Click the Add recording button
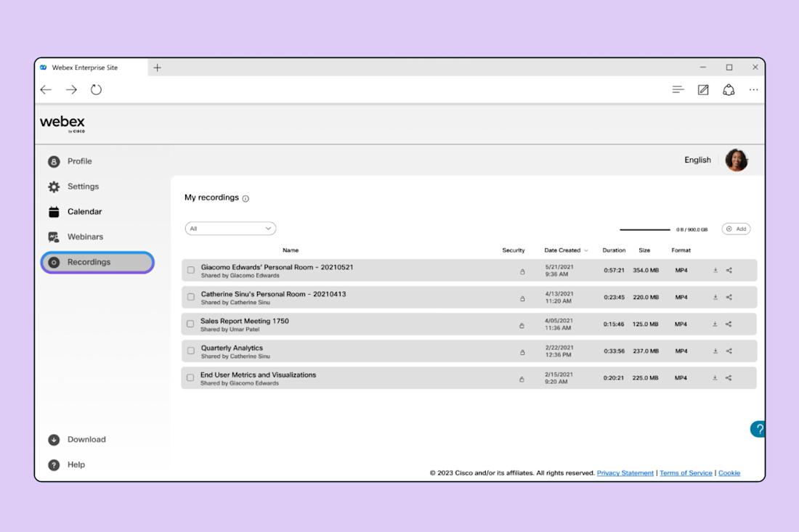799x532 pixels. point(736,229)
